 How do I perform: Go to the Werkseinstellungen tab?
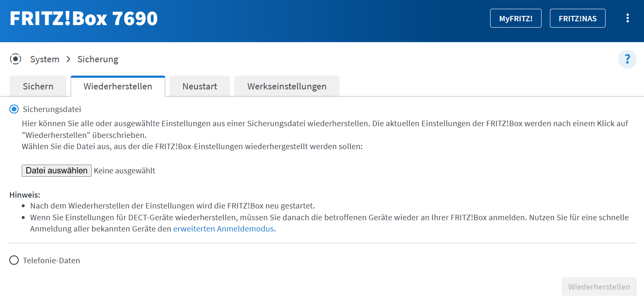(286, 86)
